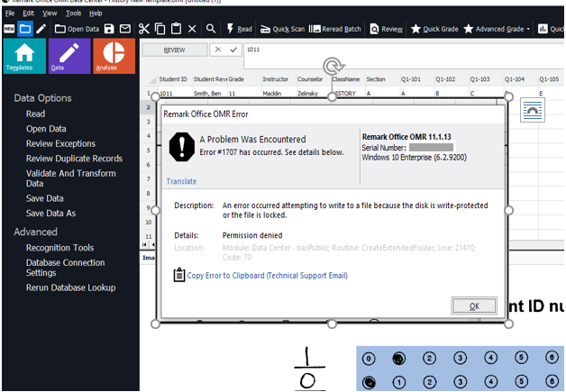The image size is (566, 392).
Task: Click Reread Batch toolbar button
Action: pyautogui.click(x=335, y=29)
